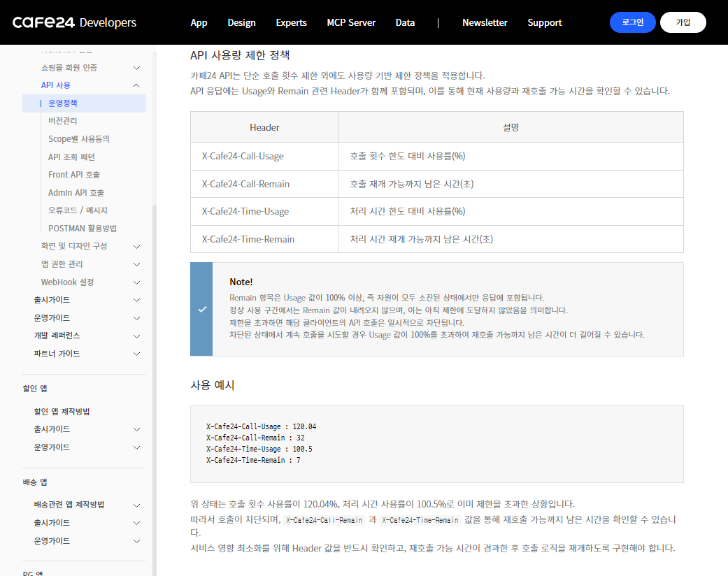This screenshot has height=576, width=728.
Task: Expand the 개발 레퍼런스 chevron
Action: (x=136, y=336)
